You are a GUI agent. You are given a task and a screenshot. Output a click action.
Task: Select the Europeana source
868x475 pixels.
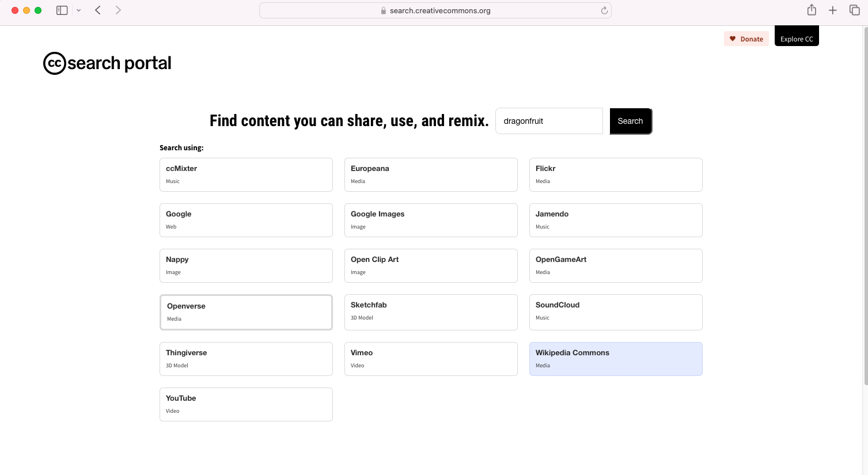431,174
